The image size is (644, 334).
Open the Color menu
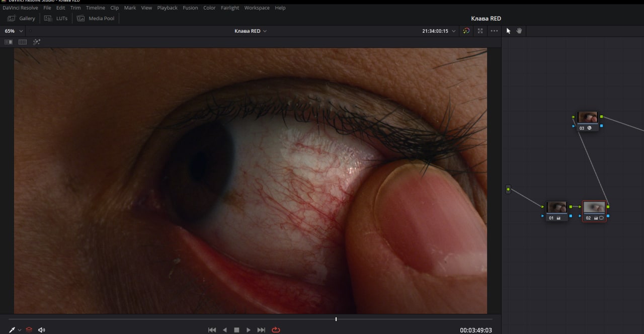pyautogui.click(x=209, y=8)
